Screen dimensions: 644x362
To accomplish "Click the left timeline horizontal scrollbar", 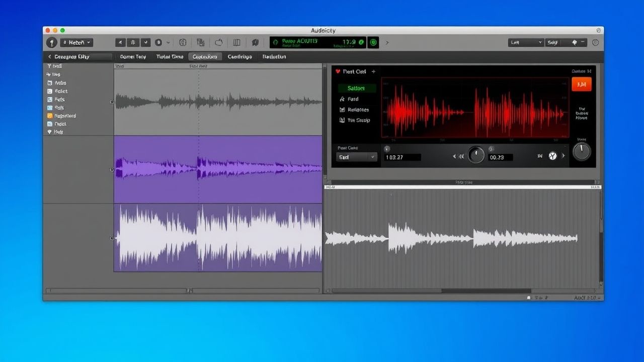I will click(183, 291).
